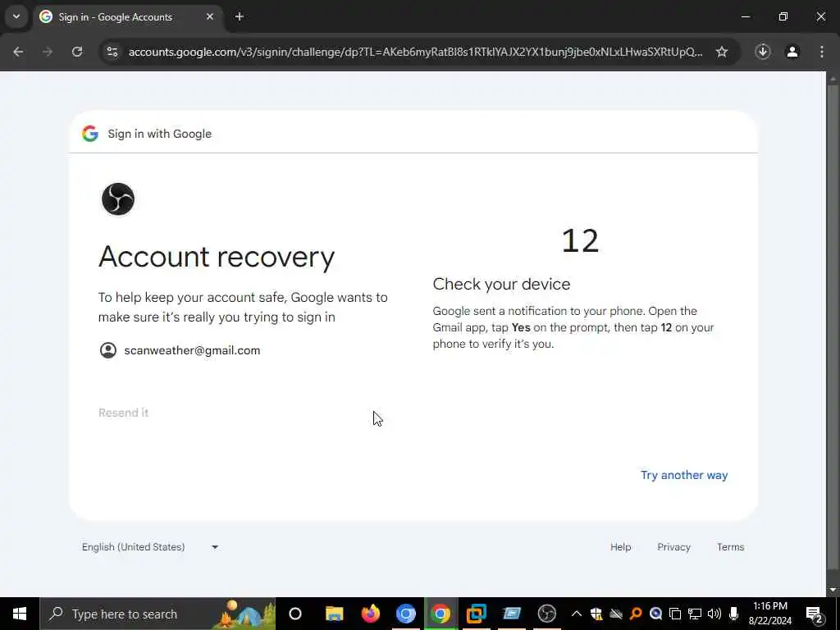Bookmark this page with the star icon

(722, 52)
